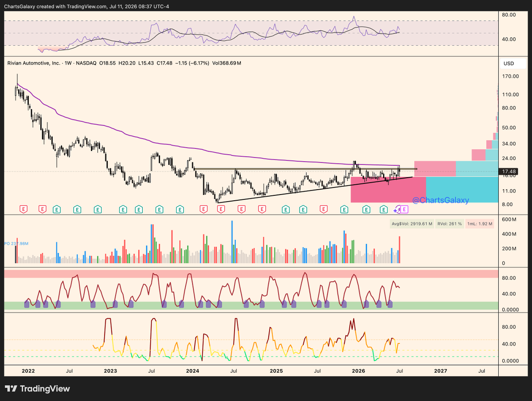Screen dimensions: 532x401
Task: Click the 1W interval label in the chart header
Action: [69, 63]
